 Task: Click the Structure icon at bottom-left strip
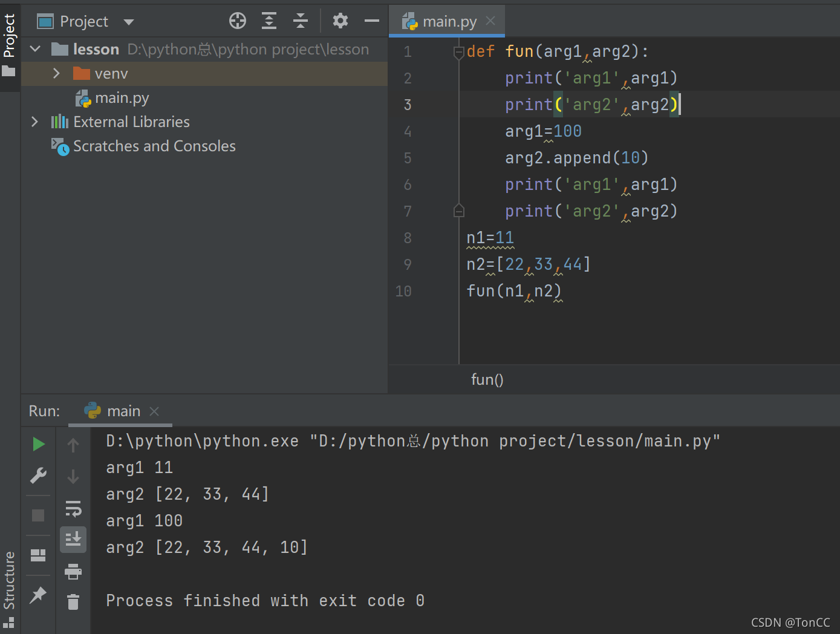click(x=8, y=623)
